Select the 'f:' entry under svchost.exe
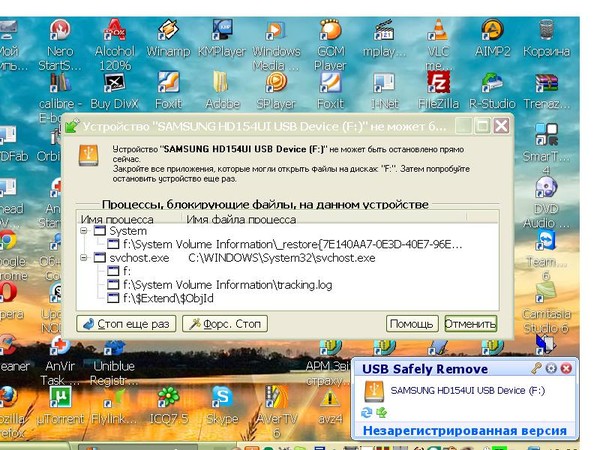 [119, 271]
